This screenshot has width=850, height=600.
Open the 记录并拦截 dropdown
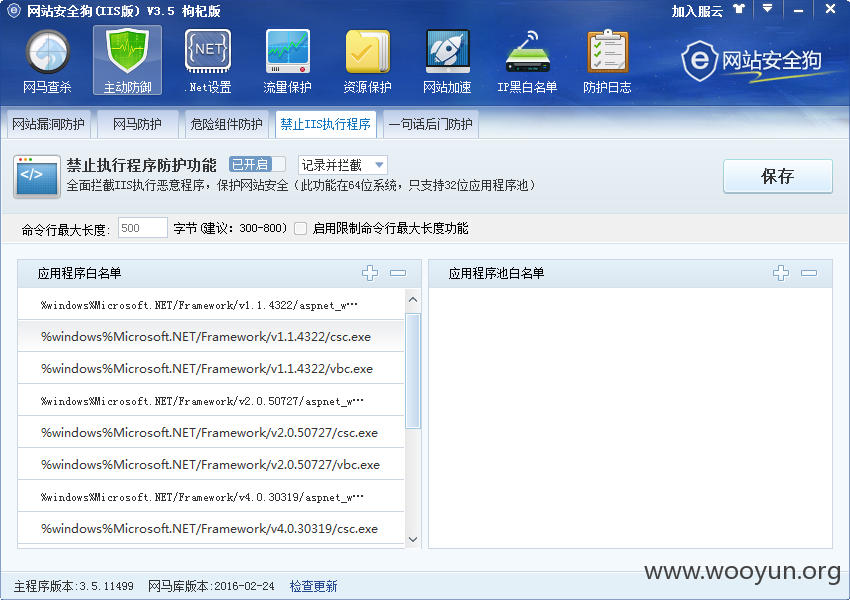coord(343,165)
